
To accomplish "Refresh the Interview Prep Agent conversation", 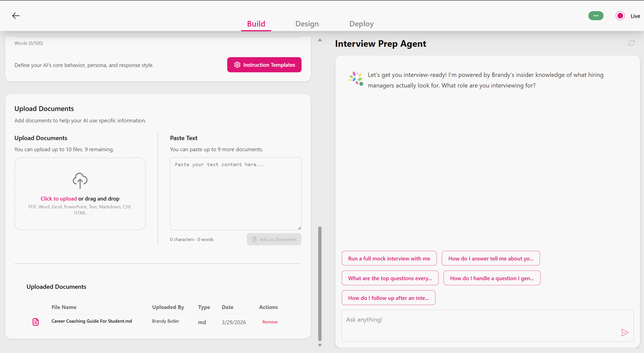I will [631, 43].
